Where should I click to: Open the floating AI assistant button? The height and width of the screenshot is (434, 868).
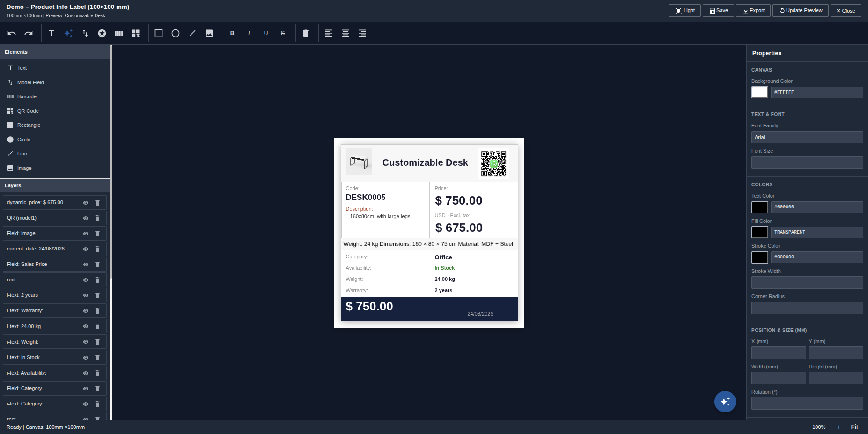click(725, 402)
